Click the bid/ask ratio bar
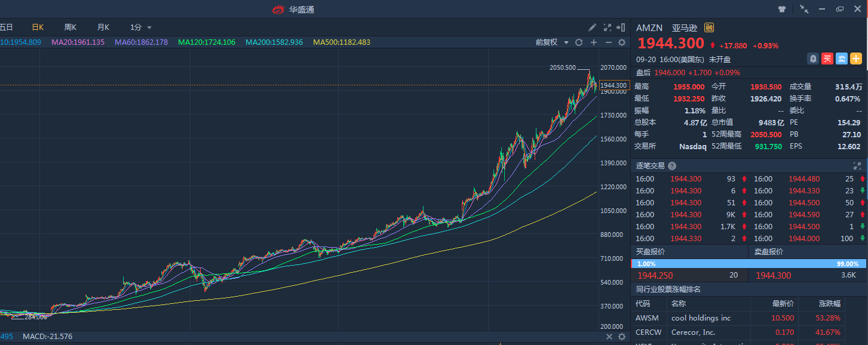This screenshot has width=868, height=345. [x=749, y=264]
